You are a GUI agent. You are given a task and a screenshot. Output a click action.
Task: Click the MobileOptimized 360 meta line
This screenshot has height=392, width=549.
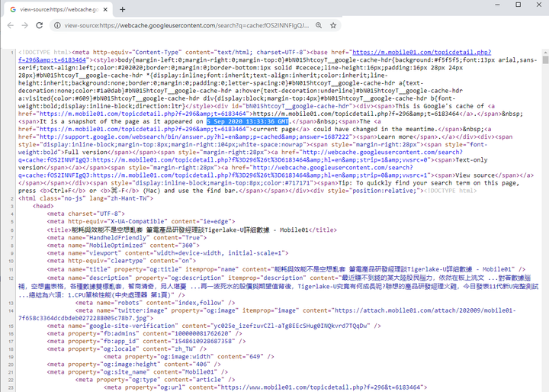click(124, 246)
